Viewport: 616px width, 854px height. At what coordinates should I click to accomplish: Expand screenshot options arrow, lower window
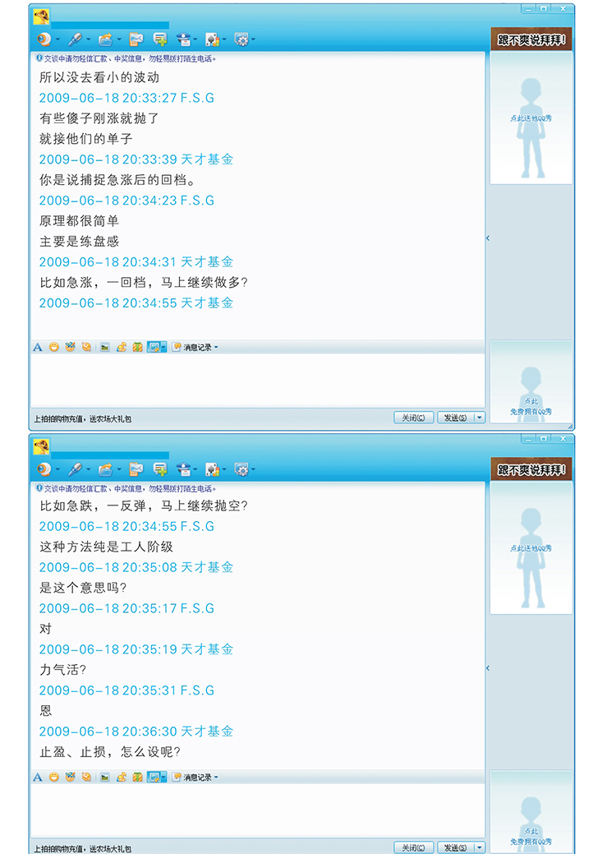(x=163, y=778)
